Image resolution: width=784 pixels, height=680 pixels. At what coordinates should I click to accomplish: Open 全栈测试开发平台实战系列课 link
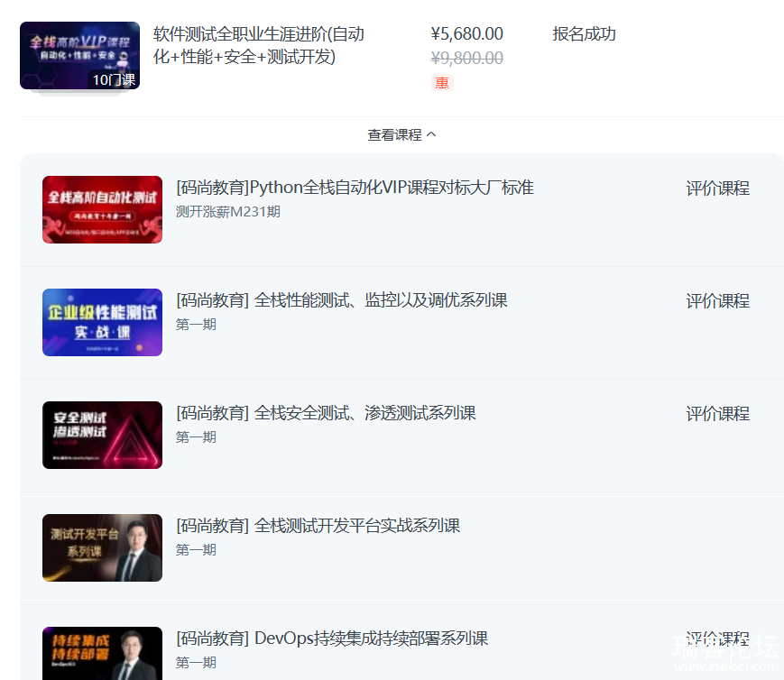pyautogui.click(x=318, y=526)
